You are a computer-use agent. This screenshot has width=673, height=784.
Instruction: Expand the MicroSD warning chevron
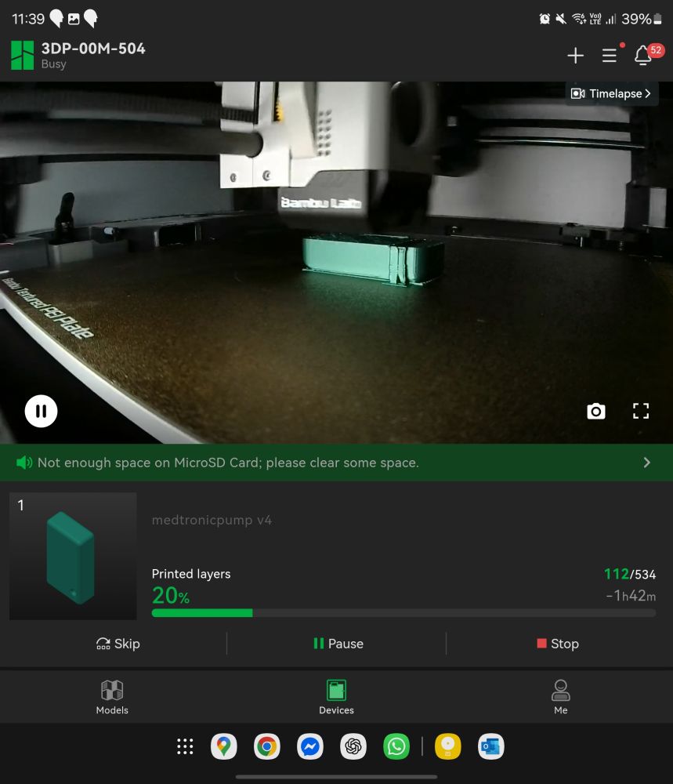[x=647, y=463]
